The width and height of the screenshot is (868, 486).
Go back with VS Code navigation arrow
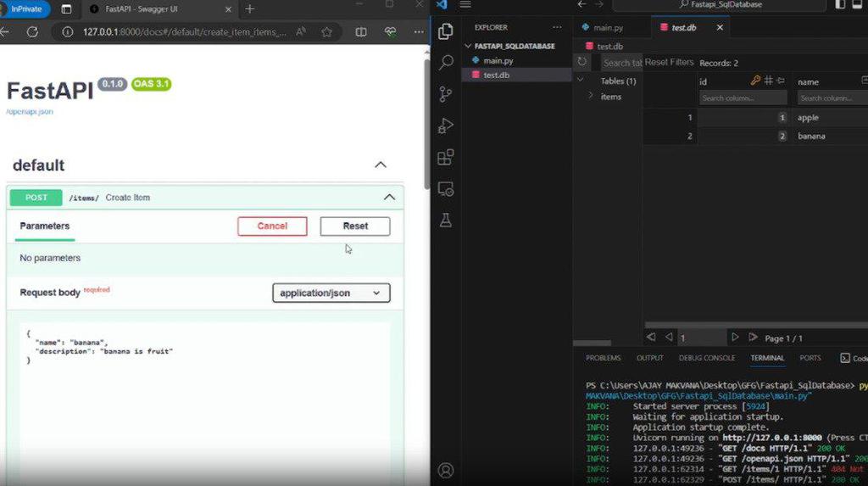click(581, 4)
